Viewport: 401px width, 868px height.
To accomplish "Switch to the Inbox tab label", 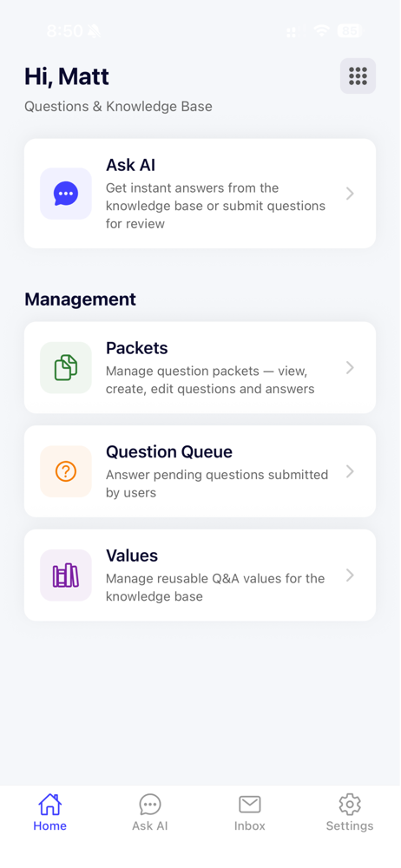I will 250,826.
